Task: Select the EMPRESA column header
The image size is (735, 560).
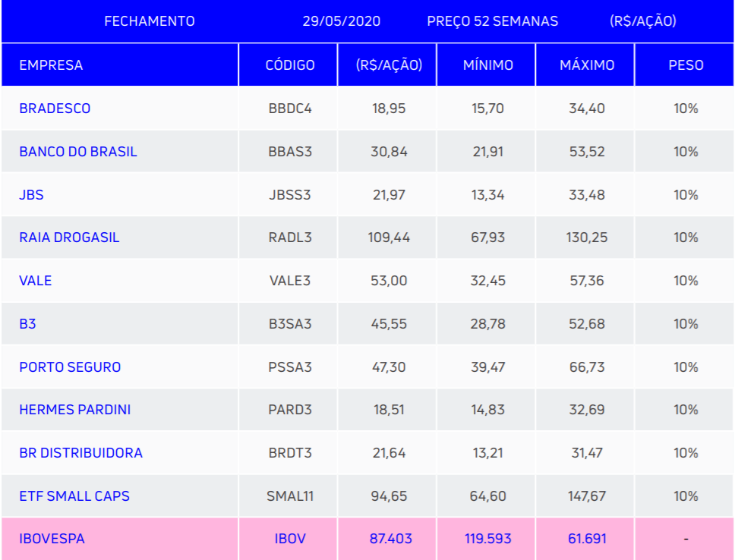Action: click(51, 64)
